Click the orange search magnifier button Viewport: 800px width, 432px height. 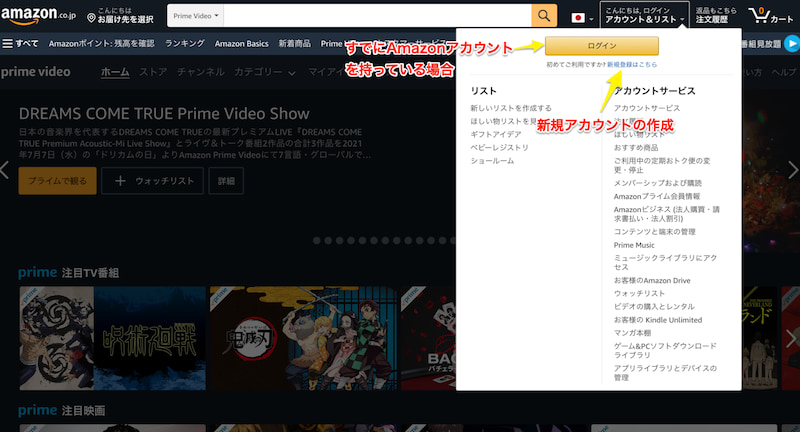pos(544,16)
